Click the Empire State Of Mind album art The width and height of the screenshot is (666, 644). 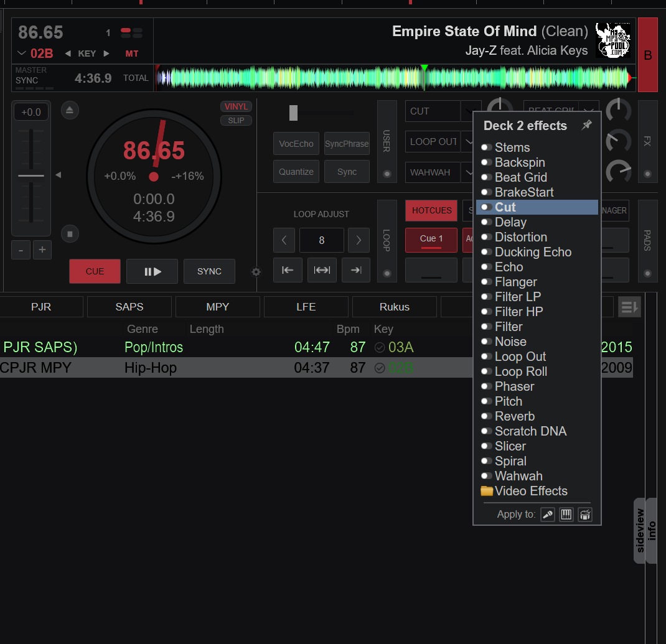click(613, 40)
